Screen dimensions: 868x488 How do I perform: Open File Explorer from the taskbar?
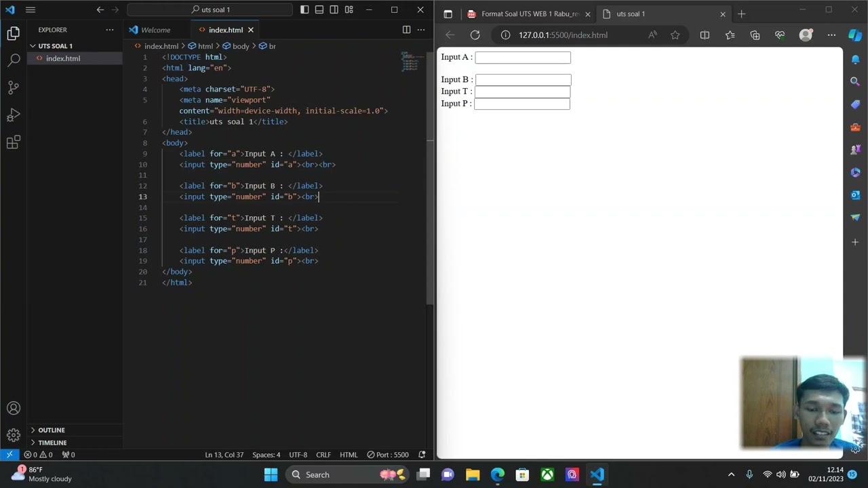473,474
